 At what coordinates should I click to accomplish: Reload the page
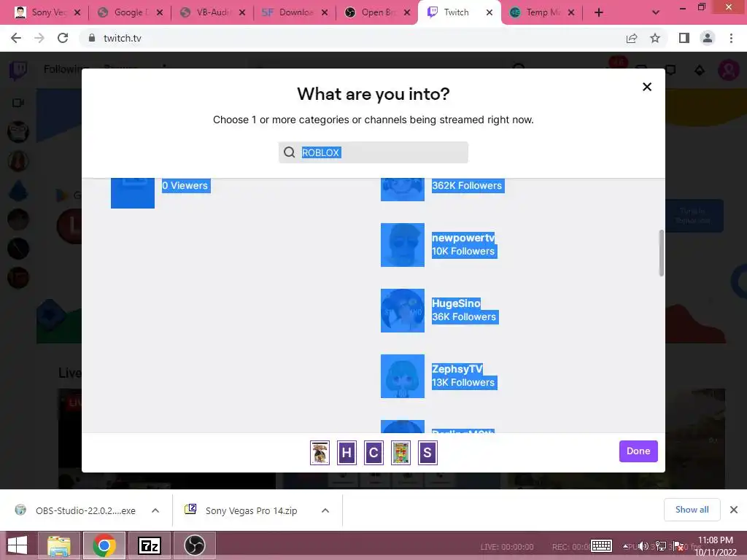[63, 38]
